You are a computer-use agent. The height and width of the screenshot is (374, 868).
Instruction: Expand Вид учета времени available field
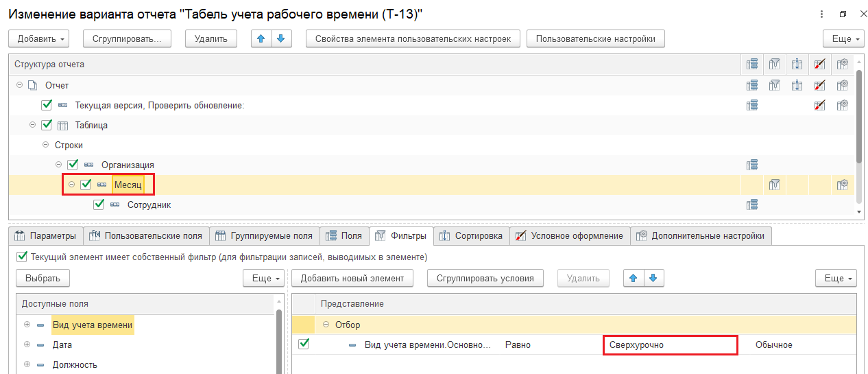[x=27, y=325]
